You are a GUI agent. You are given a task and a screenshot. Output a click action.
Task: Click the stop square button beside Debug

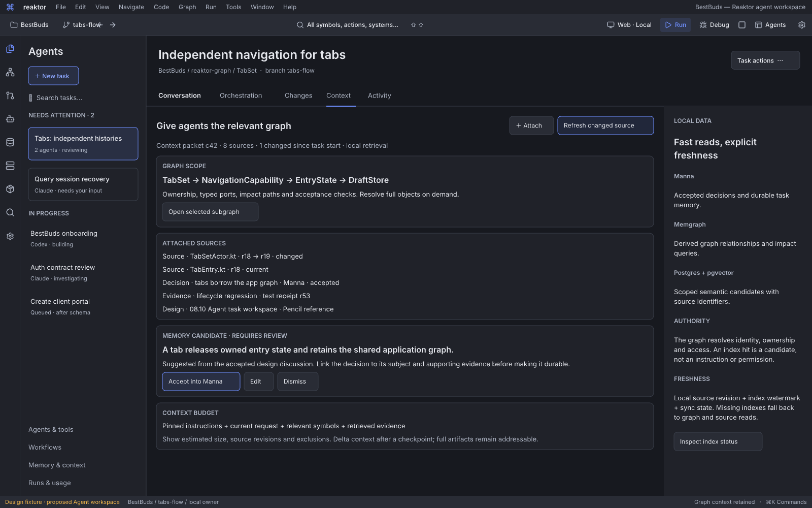click(x=742, y=25)
